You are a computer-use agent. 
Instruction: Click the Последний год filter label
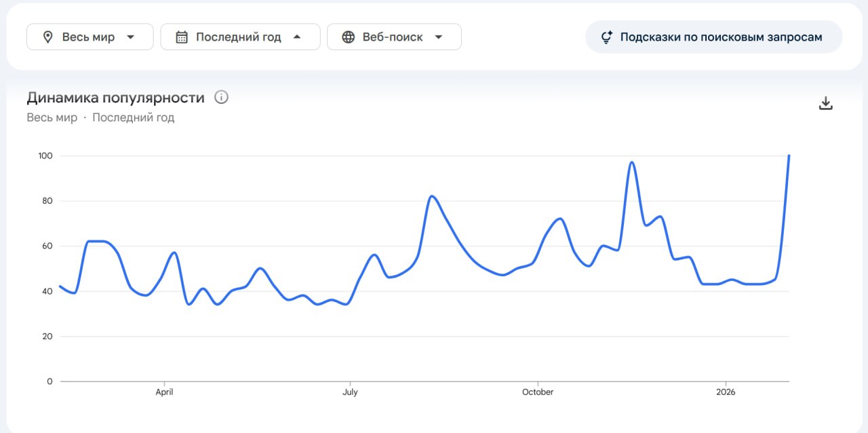point(238,37)
